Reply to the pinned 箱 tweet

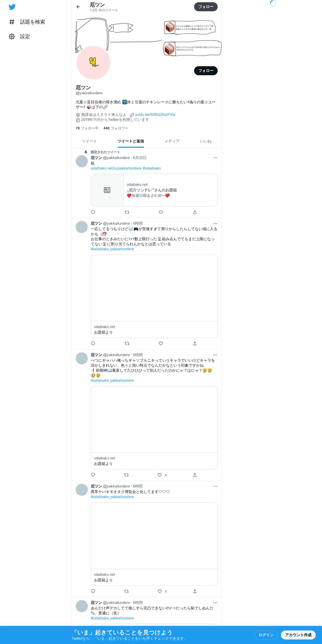[93, 212]
